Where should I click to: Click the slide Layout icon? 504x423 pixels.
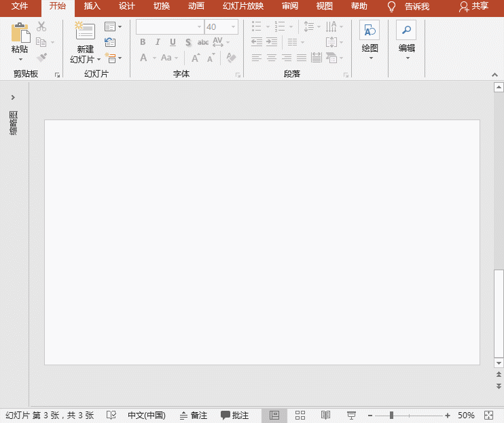110,26
